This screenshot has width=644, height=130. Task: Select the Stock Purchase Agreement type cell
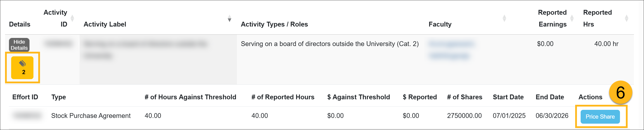(91, 116)
